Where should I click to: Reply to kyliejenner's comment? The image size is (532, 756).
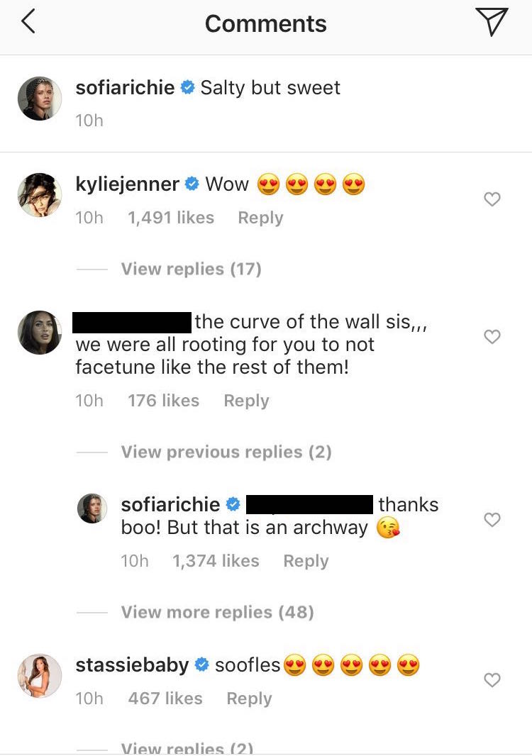pos(260,218)
